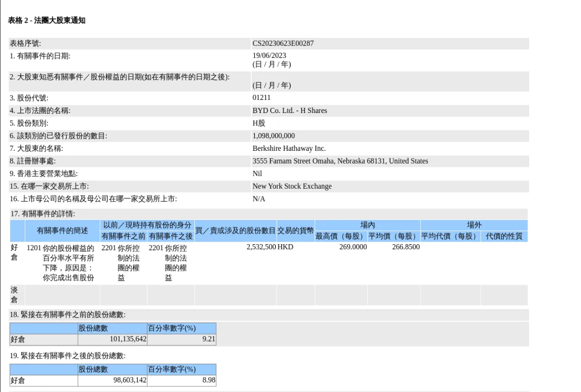Click the header 平均價（每股）
The image size is (581, 392).
click(394, 236)
